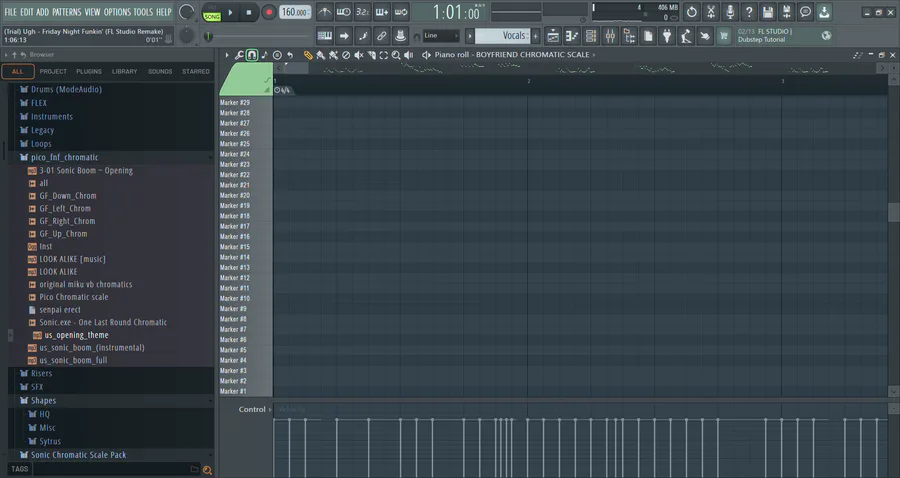Open help question mark icon

(x=749, y=11)
